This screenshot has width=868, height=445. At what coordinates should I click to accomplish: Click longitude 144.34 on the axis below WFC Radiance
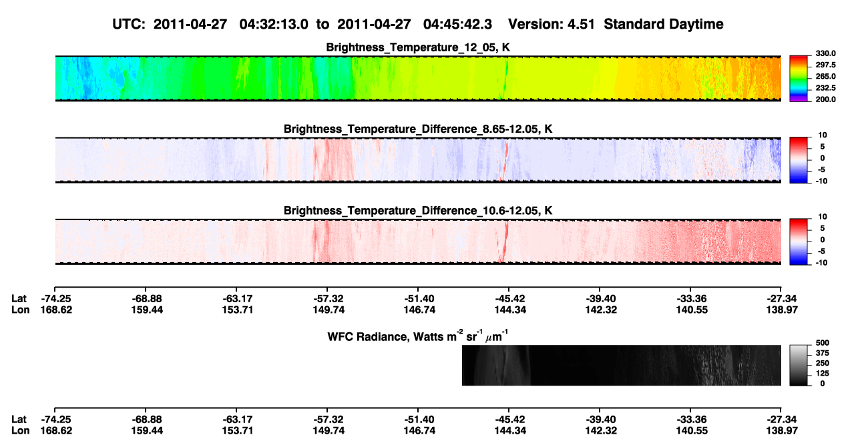click(509, 430)
